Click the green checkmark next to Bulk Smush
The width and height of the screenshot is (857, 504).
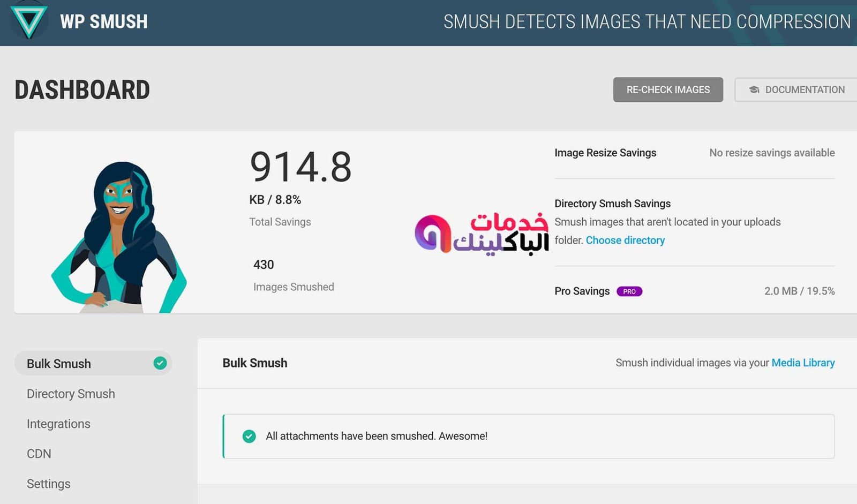(x=160, y=363)
